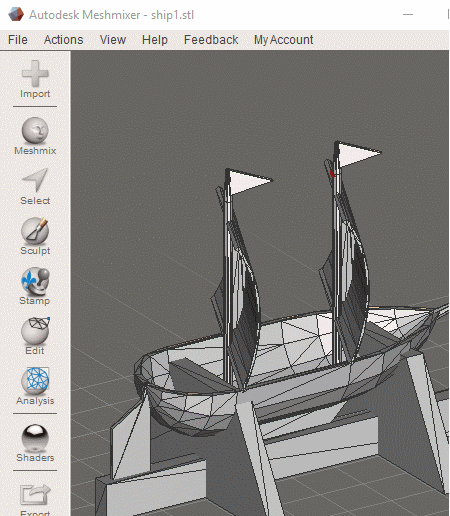Click the Meshmixer app logo in title bar
Viewport: 450px width, 516px height.
pyautogui.click(x=16, y=14)
